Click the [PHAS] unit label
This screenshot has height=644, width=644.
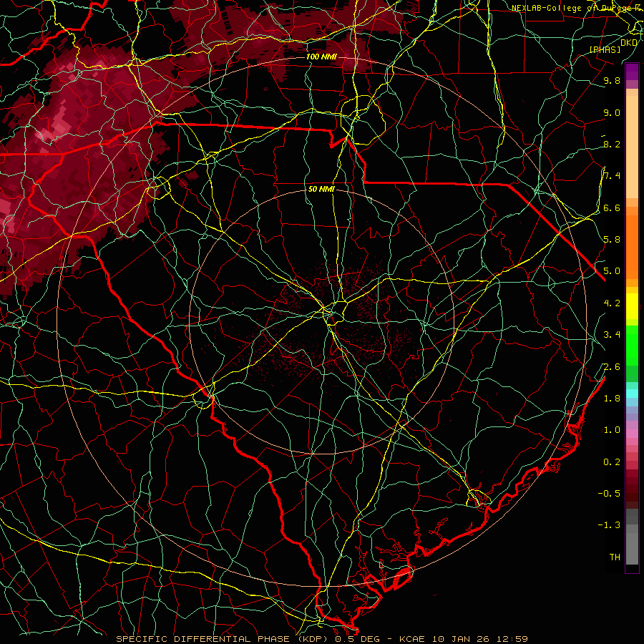point(605,50)
